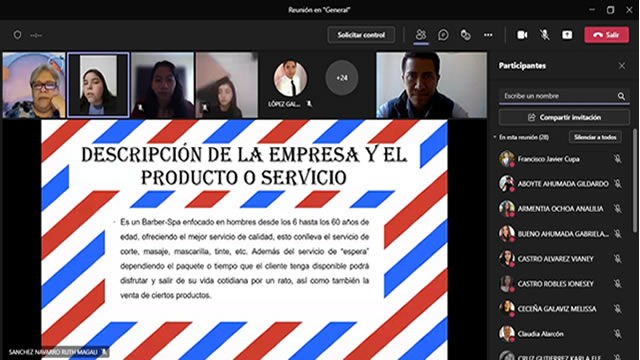Open the meeting chat icon
Image resolution: width=640 pixels, height=360 pixels.
point(443,35)
